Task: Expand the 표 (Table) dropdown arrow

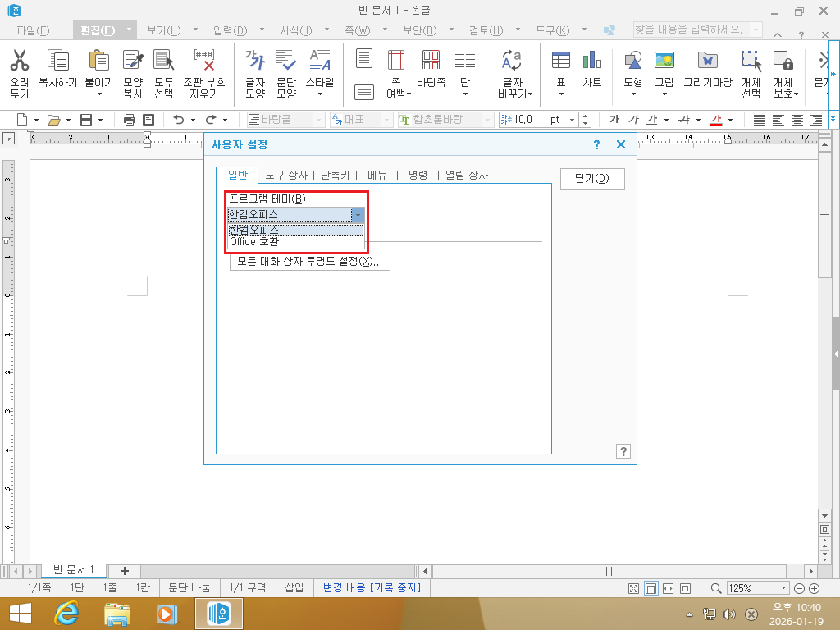Action: (561, 94)
